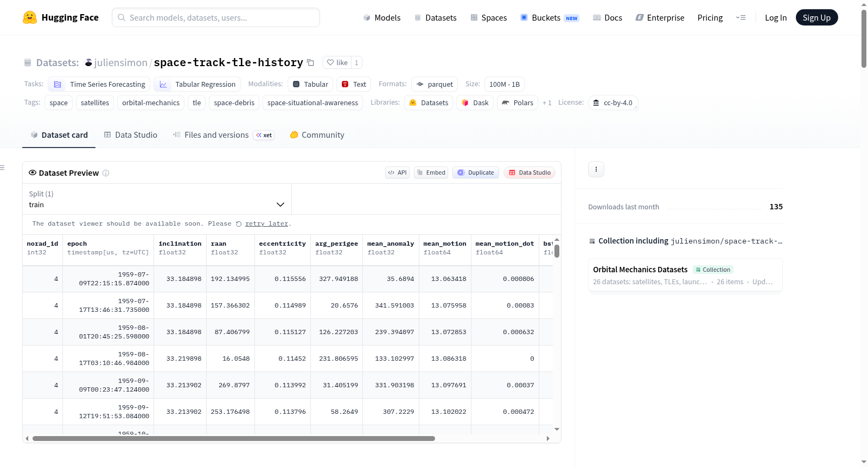Open the Community tab
Viewport: 868px width, 467px height.
(x=317, y=135)
